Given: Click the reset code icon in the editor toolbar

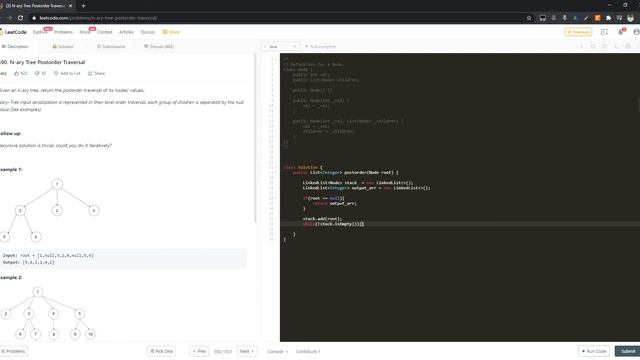Looking at the screenshot, I should [x=604, y=47].
